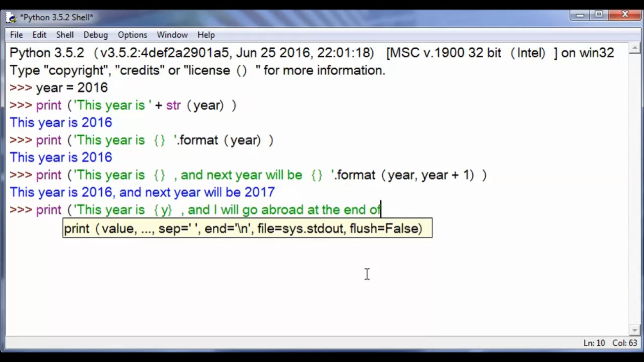This screenshot has height=362, width=644.
Task: Click the maximize window button
Action: point(599,14)
